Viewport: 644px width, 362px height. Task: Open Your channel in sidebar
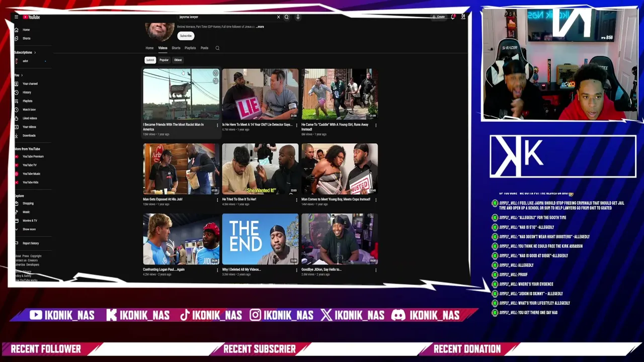tap(30, 83)
